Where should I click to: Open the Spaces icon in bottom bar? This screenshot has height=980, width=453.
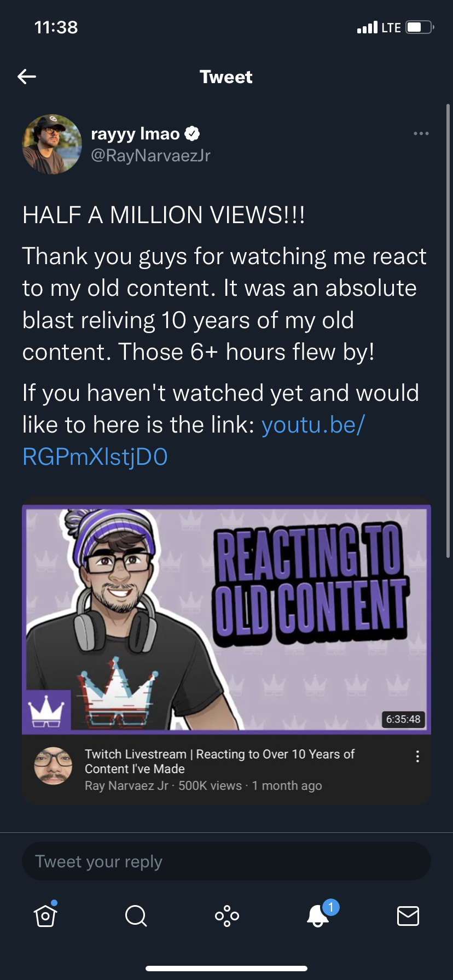(226, 915)
